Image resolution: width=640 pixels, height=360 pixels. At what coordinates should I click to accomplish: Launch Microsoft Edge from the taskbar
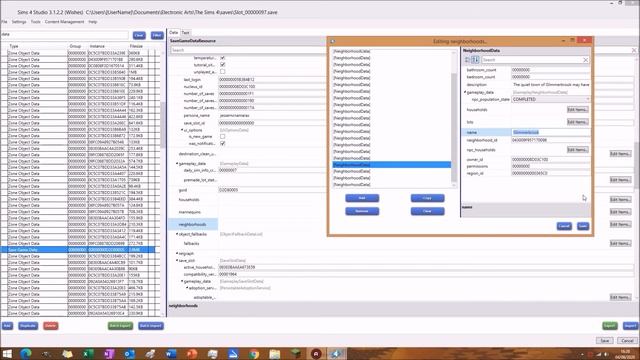click(26, 353)
